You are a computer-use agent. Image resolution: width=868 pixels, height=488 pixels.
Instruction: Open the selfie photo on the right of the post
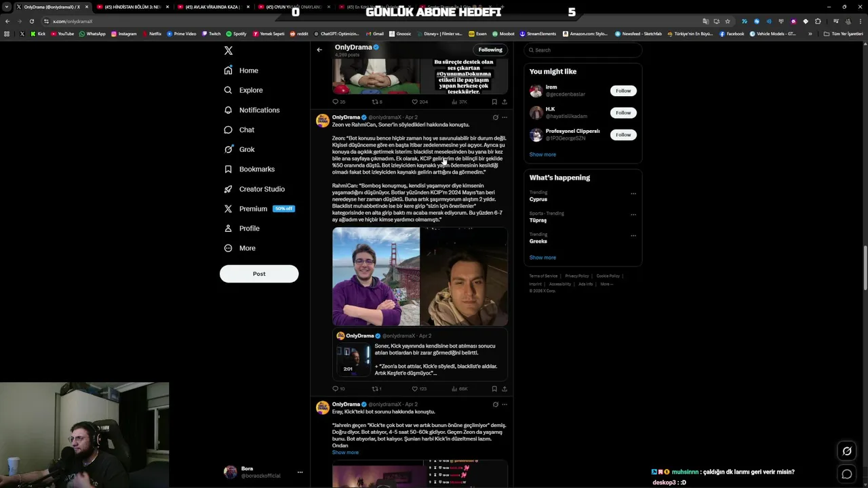464,277
